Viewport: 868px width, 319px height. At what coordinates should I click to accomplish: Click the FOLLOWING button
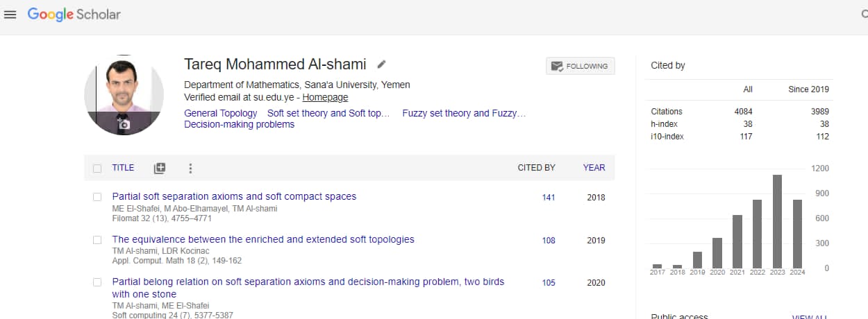click(x=580, y=66)
